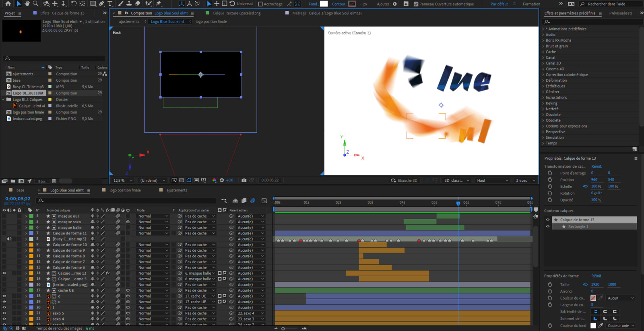Select the Orbit camera tool
Image resolution: width=644 pixels, height=331 pixels.
pyautogui.click(x=46, y=4)
